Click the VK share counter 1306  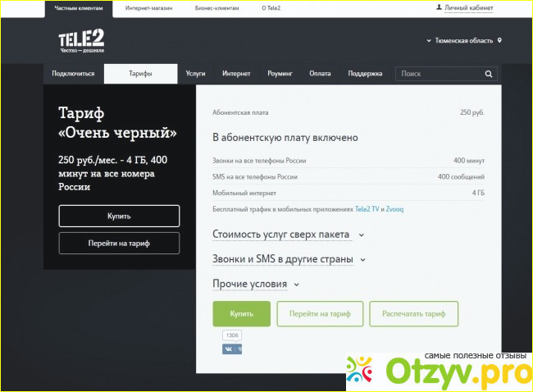(232, 335)
